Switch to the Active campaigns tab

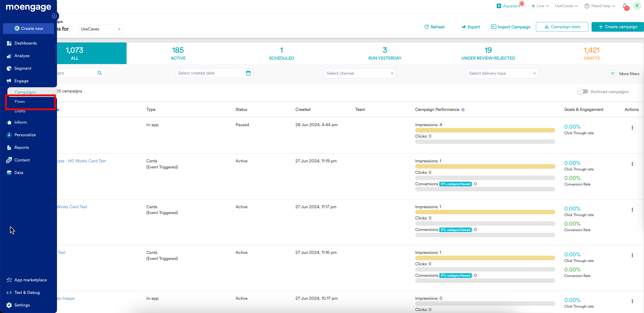[178, 54]
